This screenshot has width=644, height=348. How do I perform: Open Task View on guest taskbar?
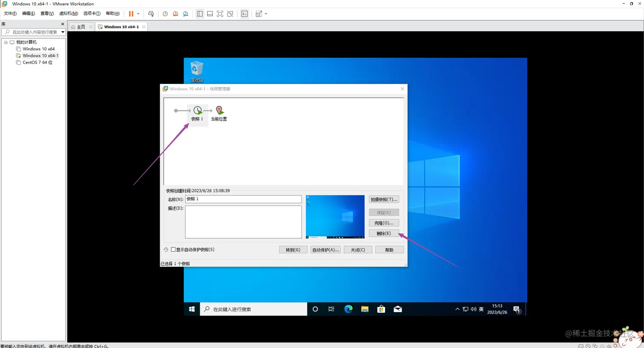331,309
